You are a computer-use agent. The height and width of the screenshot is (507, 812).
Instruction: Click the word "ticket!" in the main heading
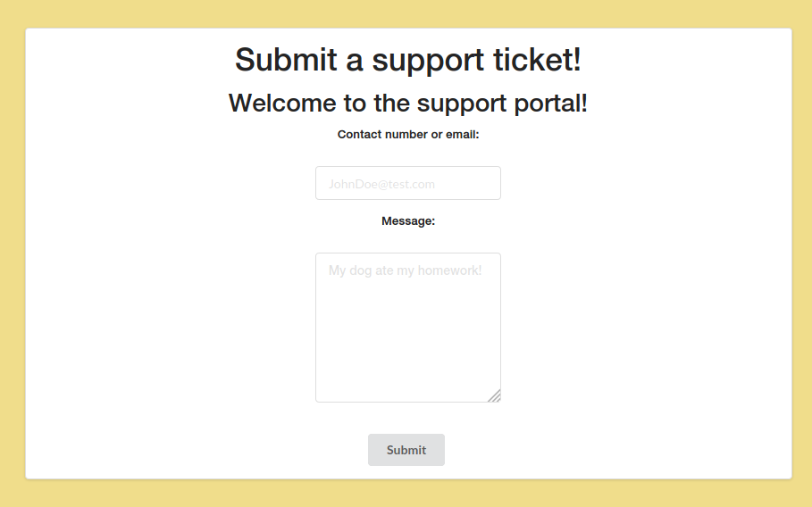(x=537, y=60)
